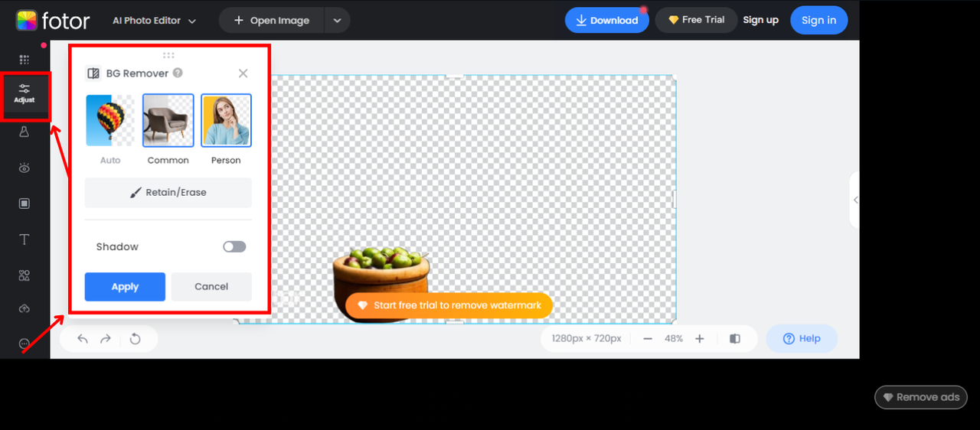Select the Text tool icon in sidebar
Image resolution: width=980 pixels, height=430 pixels.
pyautogui.click(x=24, y=239)
